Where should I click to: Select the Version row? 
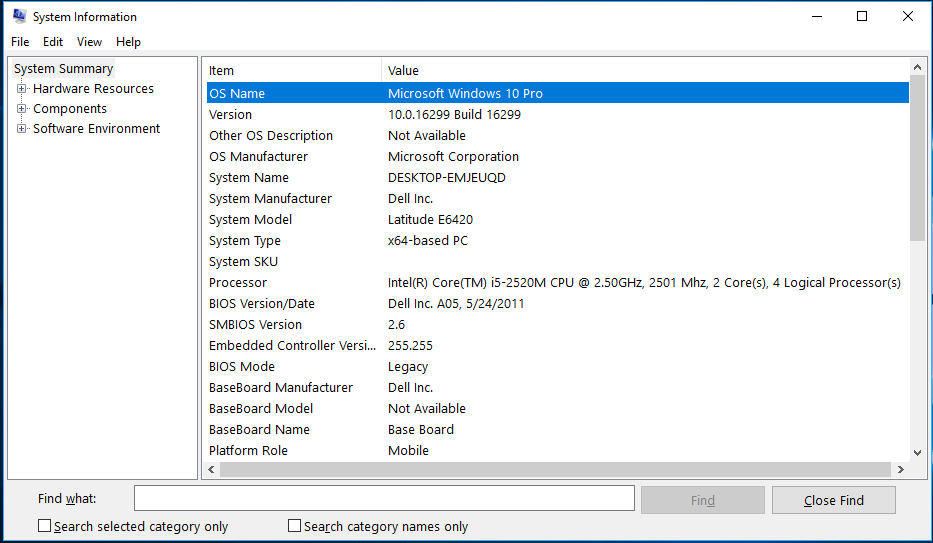(558, 114)
